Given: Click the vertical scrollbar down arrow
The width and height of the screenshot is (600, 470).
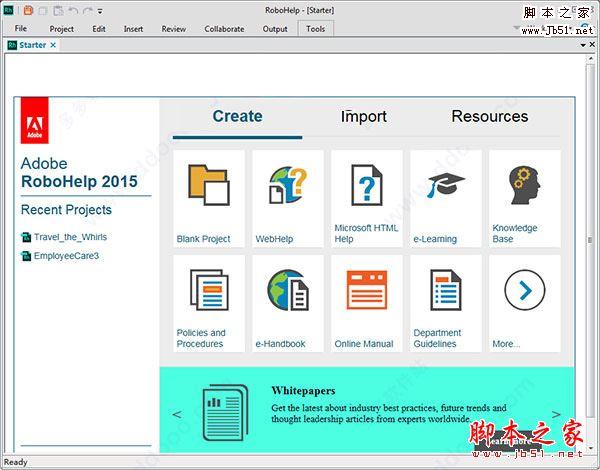Looking at the screenshot, I should point(590,447).
